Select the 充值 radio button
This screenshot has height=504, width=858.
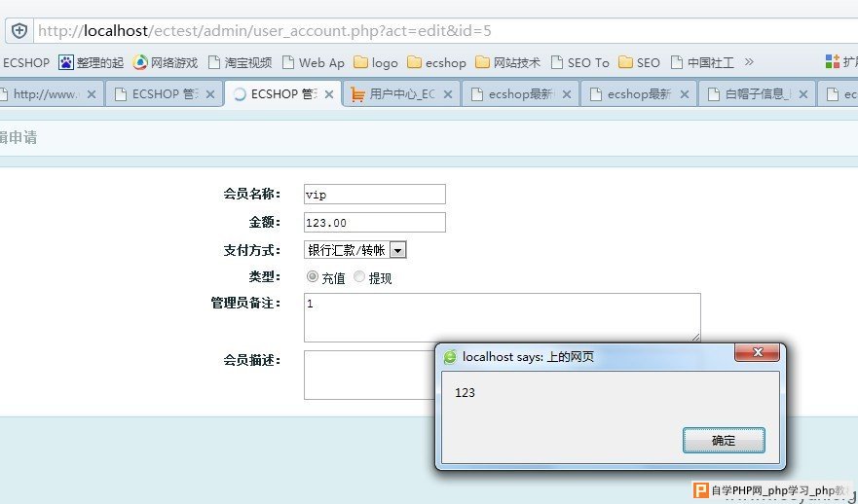pos(313,276)
